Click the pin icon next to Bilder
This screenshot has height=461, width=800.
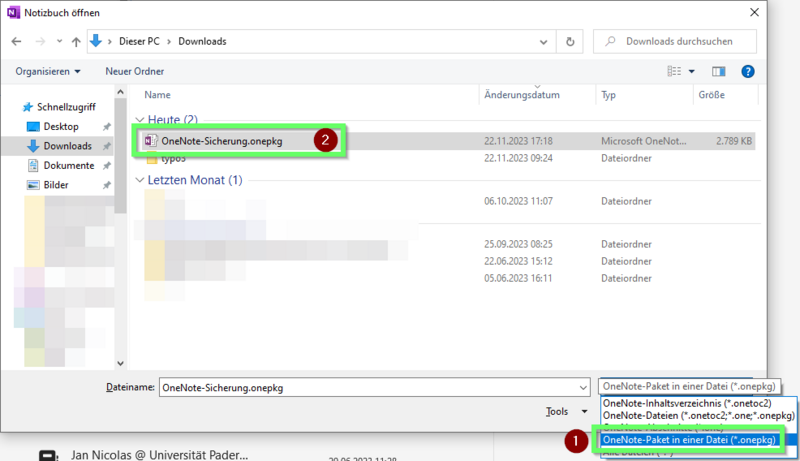pos(107,185)
